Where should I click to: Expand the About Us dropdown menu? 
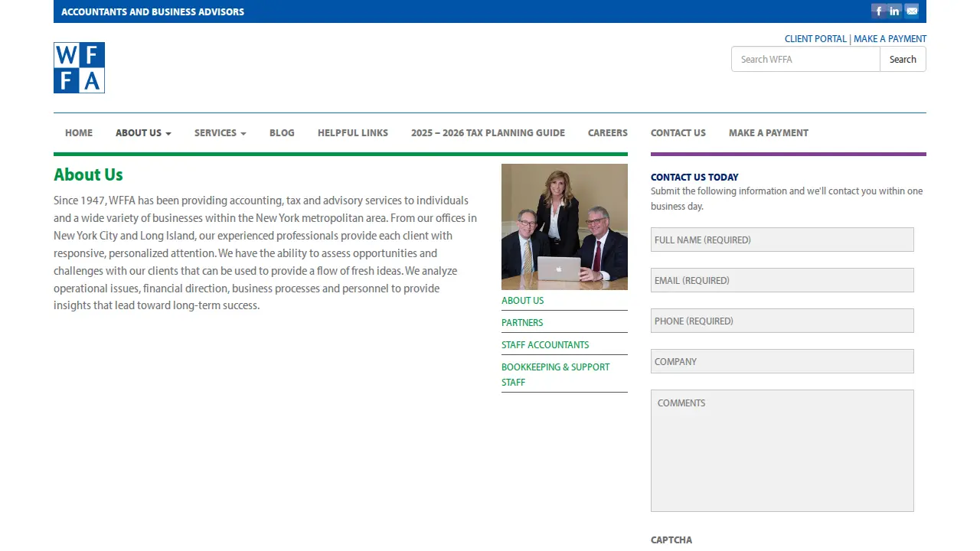143,133
